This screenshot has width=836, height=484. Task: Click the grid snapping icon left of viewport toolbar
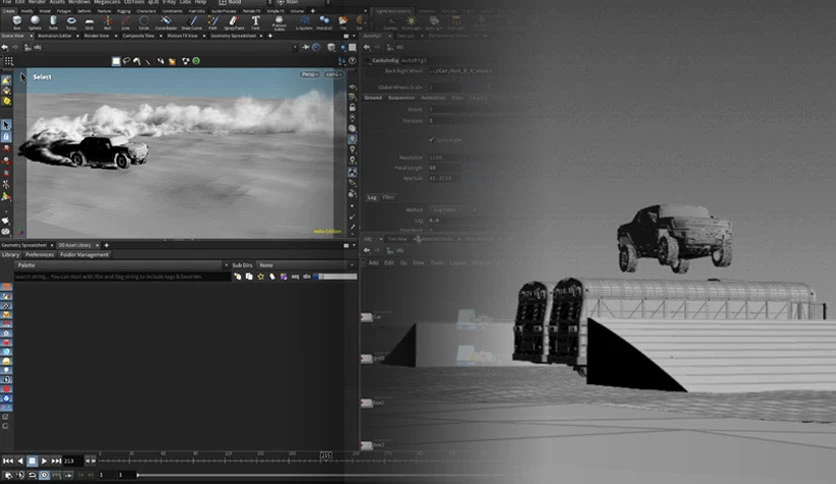9,61
